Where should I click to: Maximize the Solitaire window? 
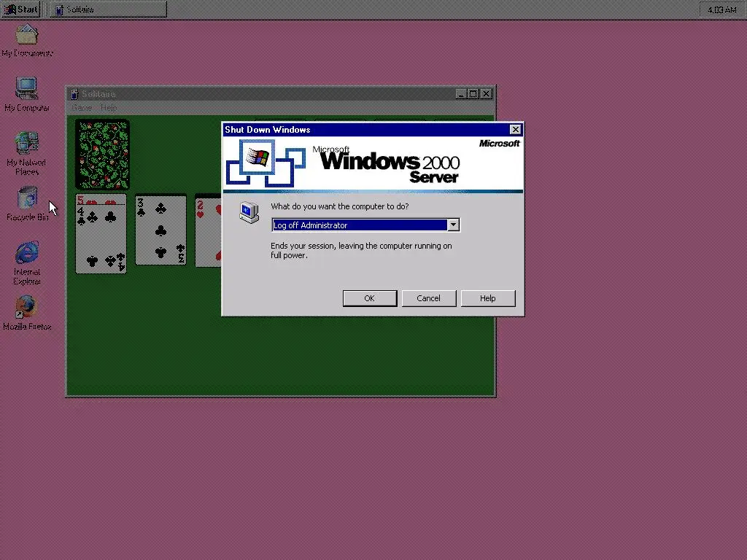tap(473, 94)
